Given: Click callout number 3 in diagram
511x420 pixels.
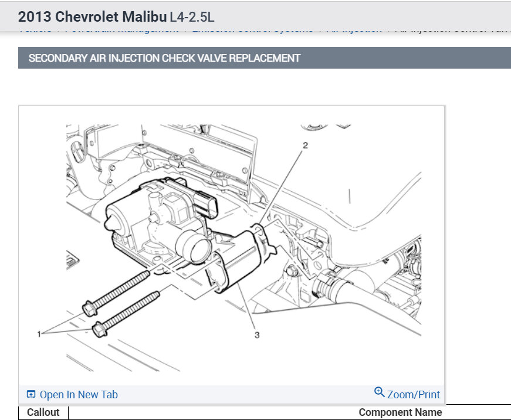Looking at the screenshot, I should pyautogui.click(x=257, y=335).
